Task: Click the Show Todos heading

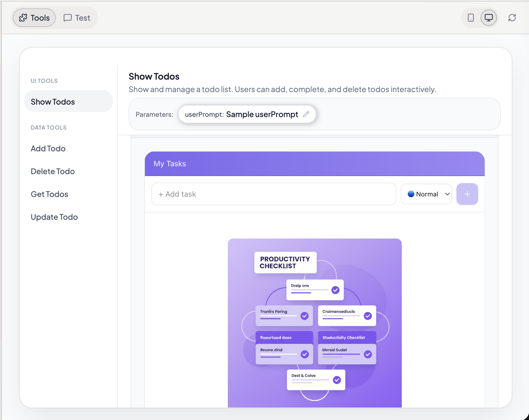Action: [x=154, y=77]
